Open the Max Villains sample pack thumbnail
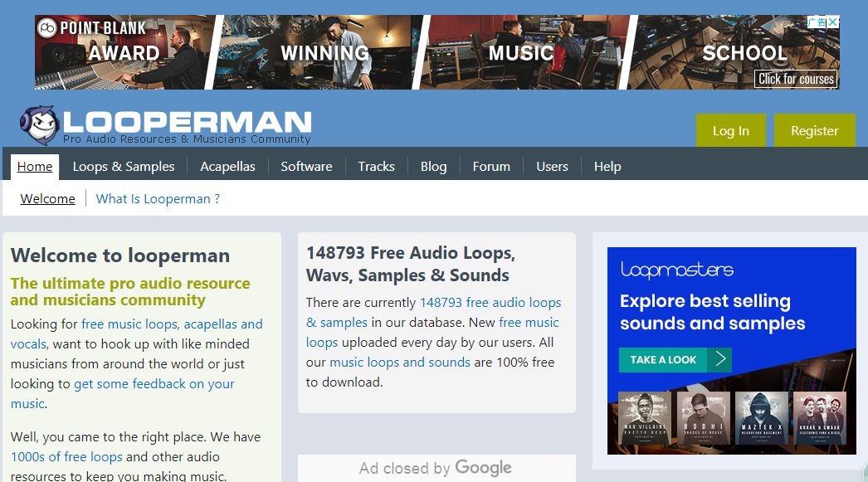This screenshot has width=868, height=482. [644, 418]
